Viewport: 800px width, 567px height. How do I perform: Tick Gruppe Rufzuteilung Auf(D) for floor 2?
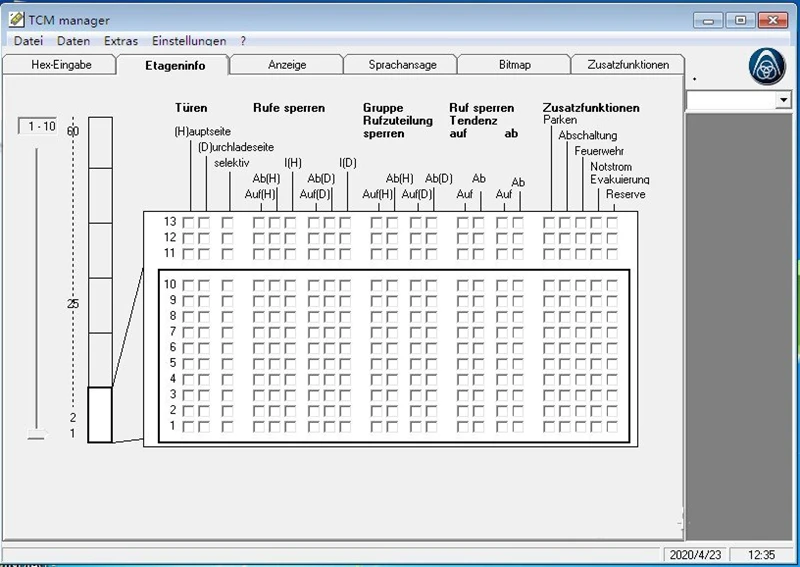[416, 411]
